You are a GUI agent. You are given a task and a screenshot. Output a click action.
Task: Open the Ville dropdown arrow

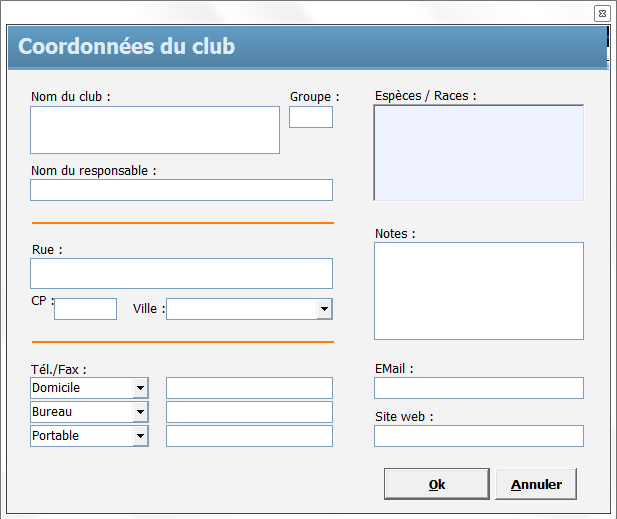point(324,309)
